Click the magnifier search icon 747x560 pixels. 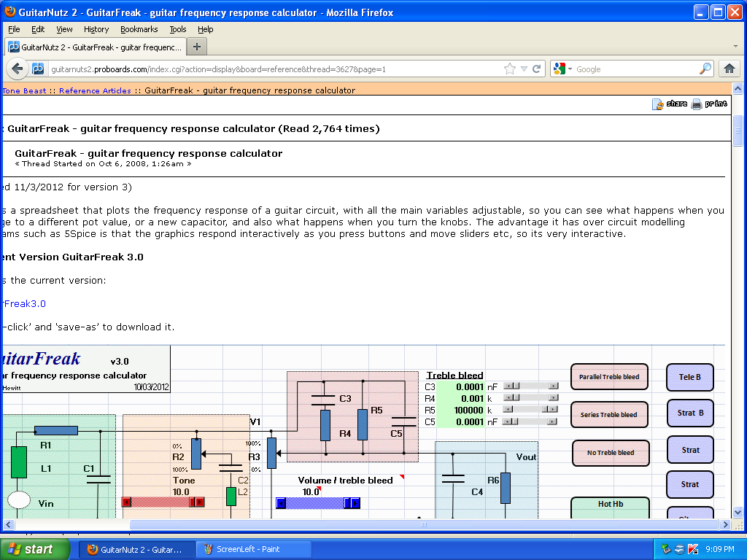(x=705, y=69)
